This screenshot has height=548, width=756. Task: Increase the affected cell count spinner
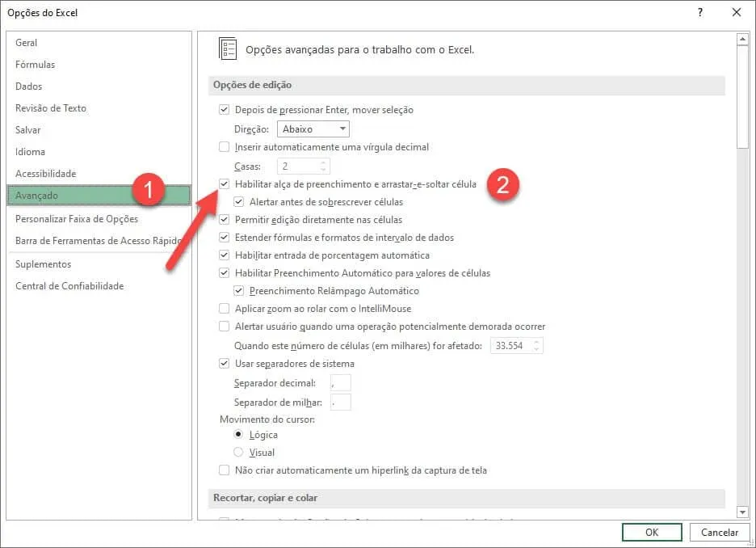[x=536, y=342]
